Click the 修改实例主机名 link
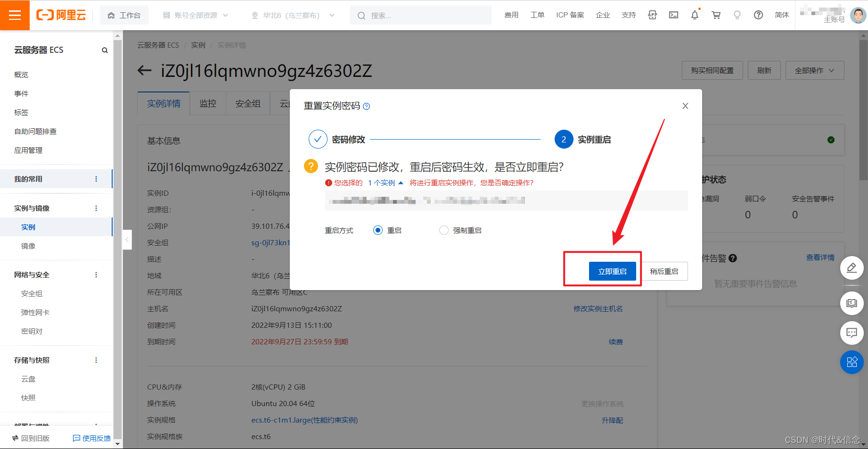Image resolution: width=868 pixels, height=449 pixels. (598, 309)
